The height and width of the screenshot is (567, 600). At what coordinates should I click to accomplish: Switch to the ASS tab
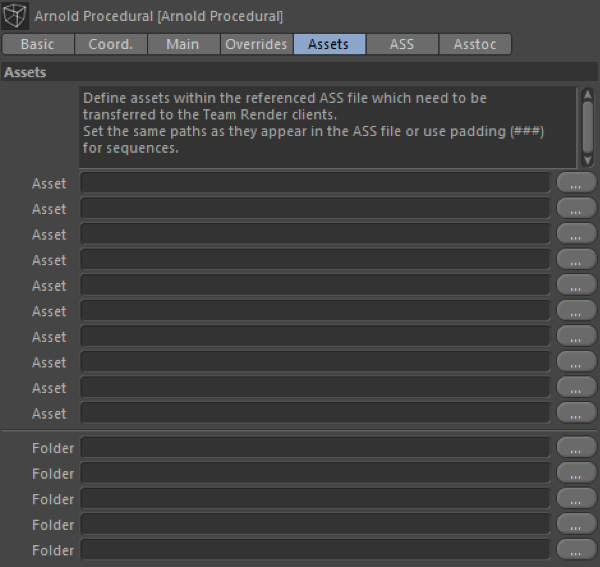401,44
